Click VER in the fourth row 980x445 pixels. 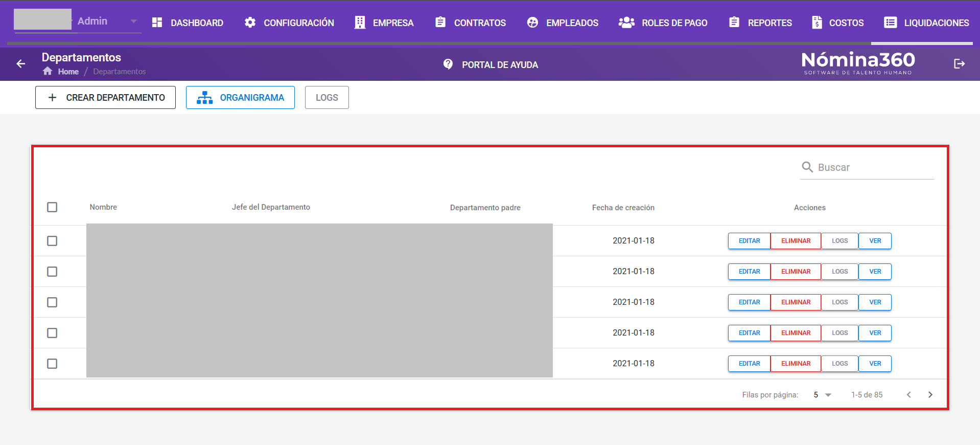coord(875,333)
